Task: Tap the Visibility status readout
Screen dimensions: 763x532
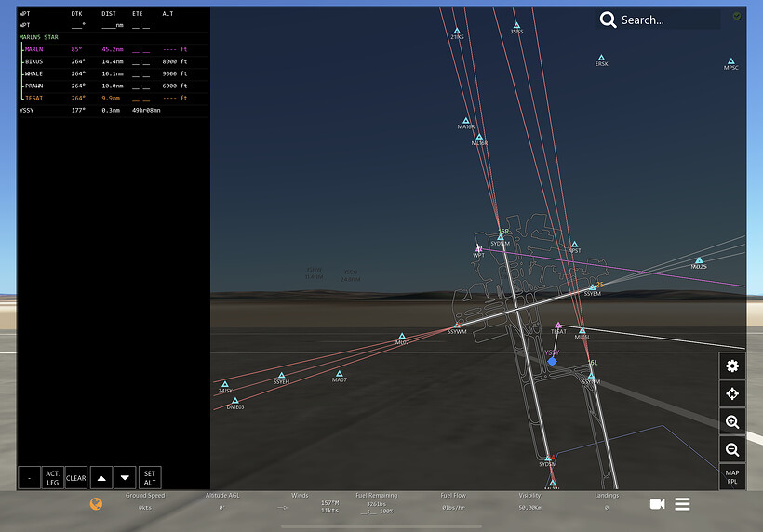Action: tap(530, 501)
